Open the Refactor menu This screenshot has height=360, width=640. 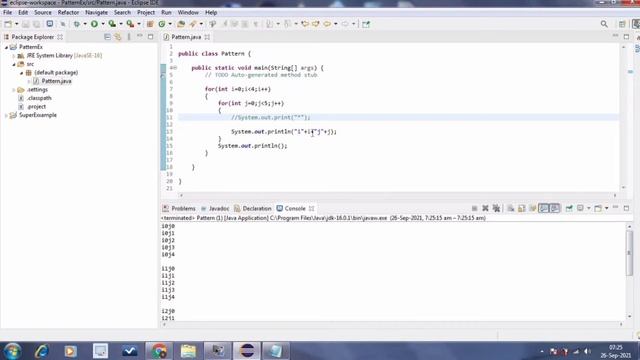coord(68,13)
